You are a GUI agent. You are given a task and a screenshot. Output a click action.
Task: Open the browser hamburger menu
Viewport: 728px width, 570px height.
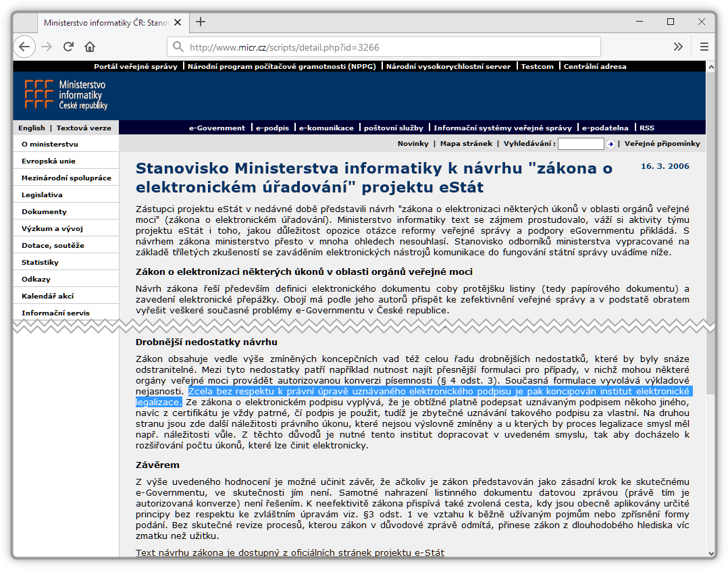click(704, 47)
